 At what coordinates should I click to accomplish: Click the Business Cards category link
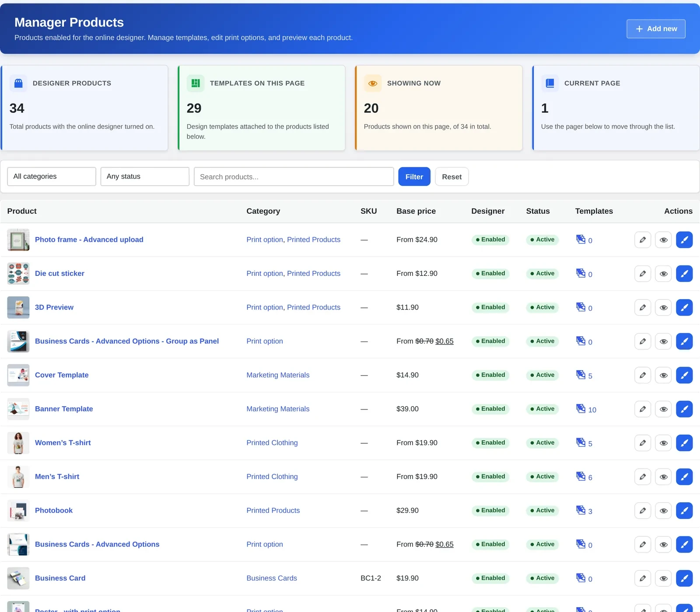(x=272, y=578)
